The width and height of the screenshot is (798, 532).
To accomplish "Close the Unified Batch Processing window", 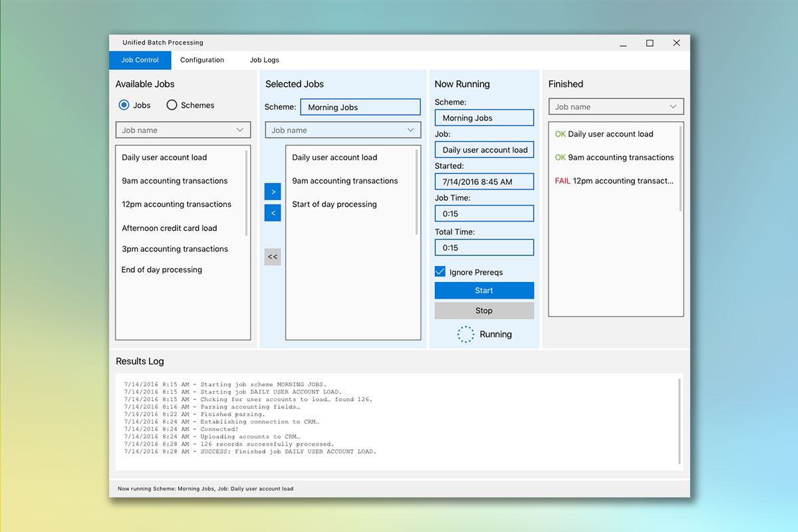I will pos(676,43).
